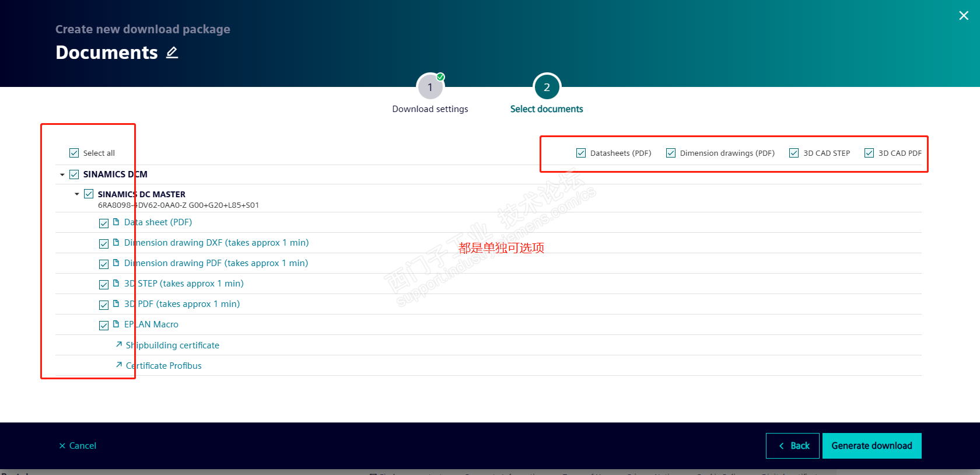Uncheck the Dimension drawing PDF row checkbox
This screenshot has height=475, width=980.
pos(104,264)
